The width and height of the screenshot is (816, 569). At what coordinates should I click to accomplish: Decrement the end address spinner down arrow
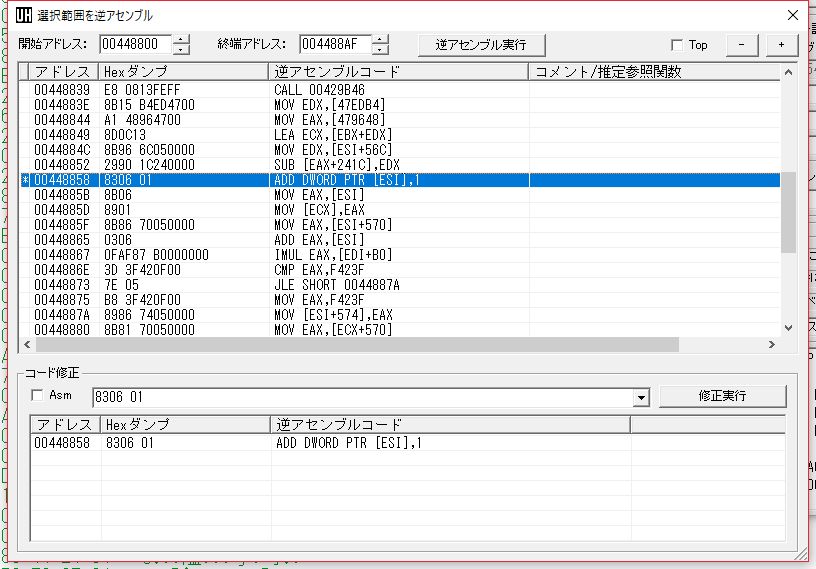(x=380, y=49)
